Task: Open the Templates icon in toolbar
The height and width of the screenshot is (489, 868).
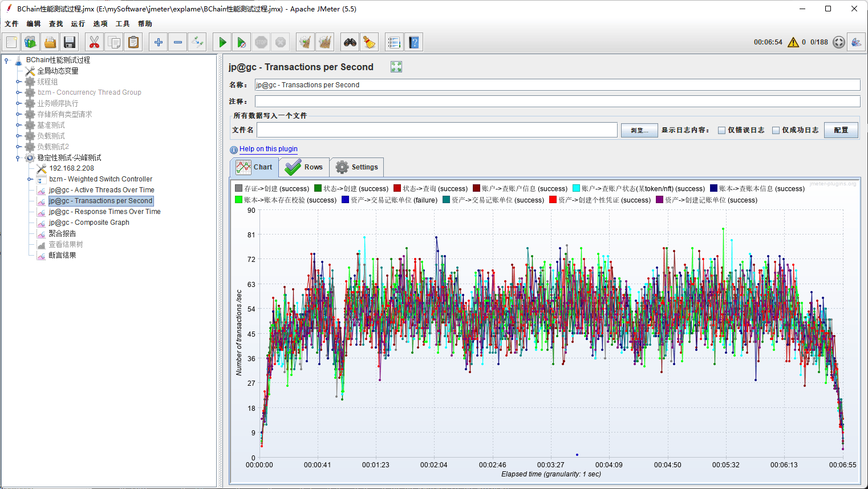Action: click(31, 42)
